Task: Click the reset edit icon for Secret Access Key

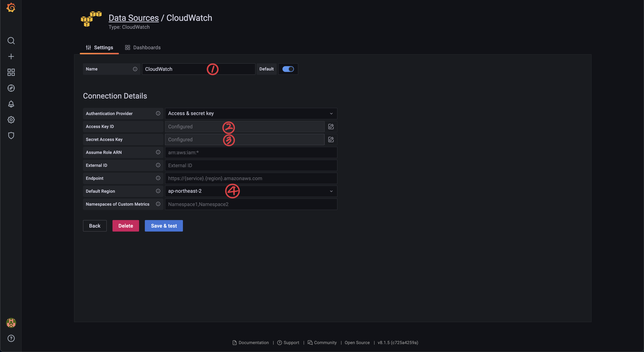Action: [x=331, y=140]
